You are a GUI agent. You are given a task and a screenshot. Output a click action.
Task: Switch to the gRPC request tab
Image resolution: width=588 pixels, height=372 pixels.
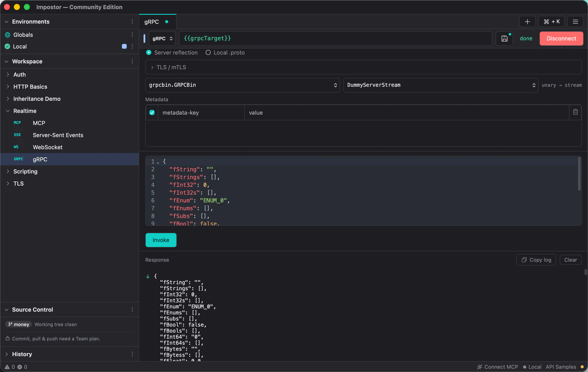pos(157,22)
